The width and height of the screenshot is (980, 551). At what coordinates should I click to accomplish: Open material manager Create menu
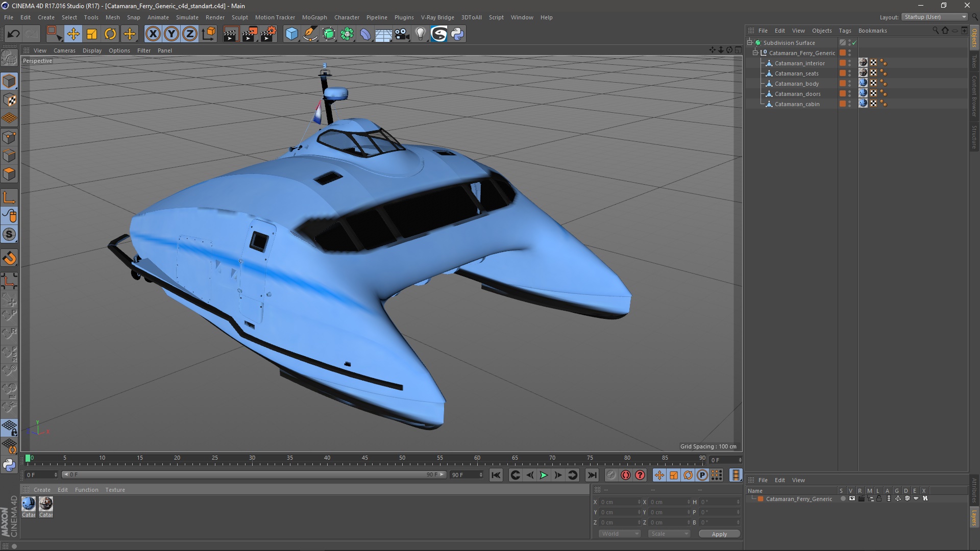pos(42,490)
